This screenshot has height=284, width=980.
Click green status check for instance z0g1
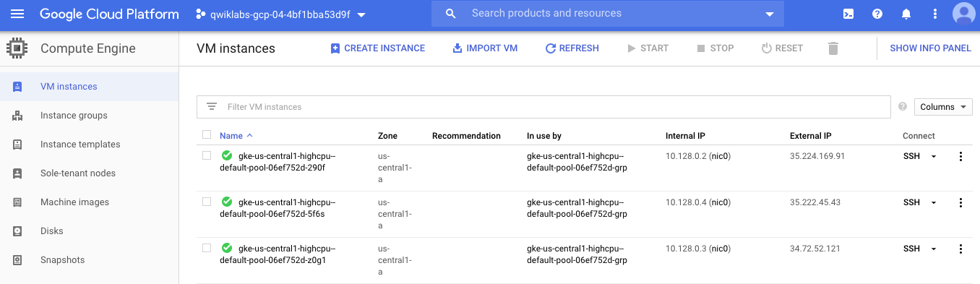click(226, 248)
